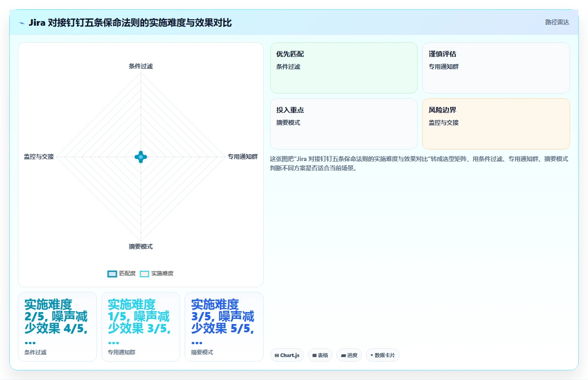The height and width of the screenshot is (380, 588).
Task: Click the lightning icon beside the title
Action: tap(22, 23)
